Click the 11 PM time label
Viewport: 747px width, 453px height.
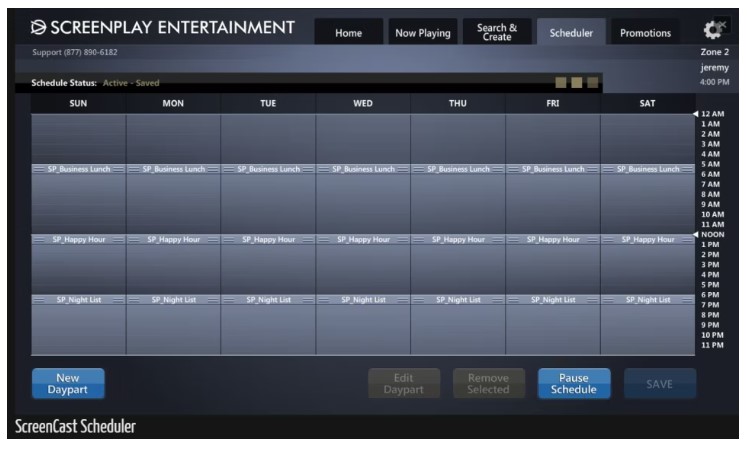[712, 345]
